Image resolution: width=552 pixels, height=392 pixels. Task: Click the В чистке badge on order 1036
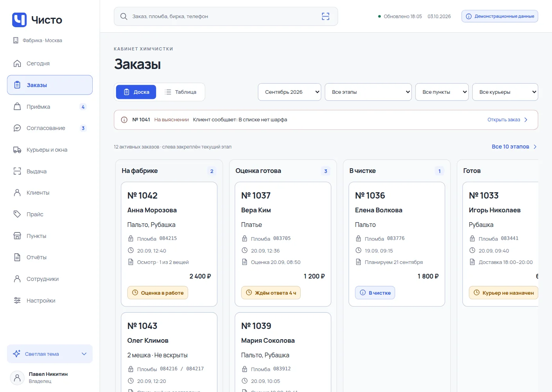[375, 293]
